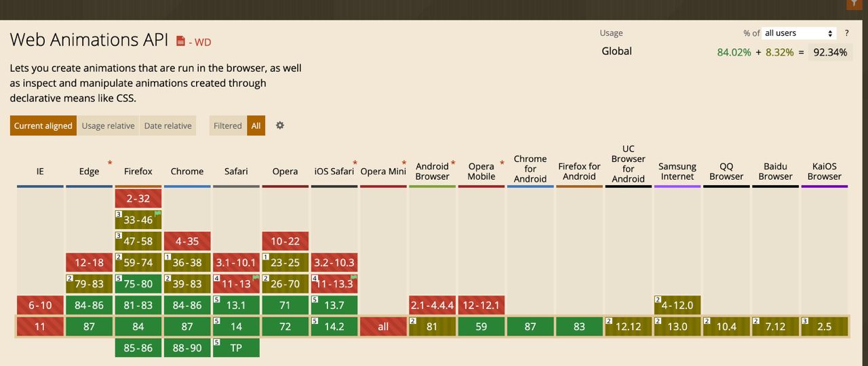The image size is (868, 366).
Task: Click the WD status link
Action: pyautogui.click(x=203, y=42)
